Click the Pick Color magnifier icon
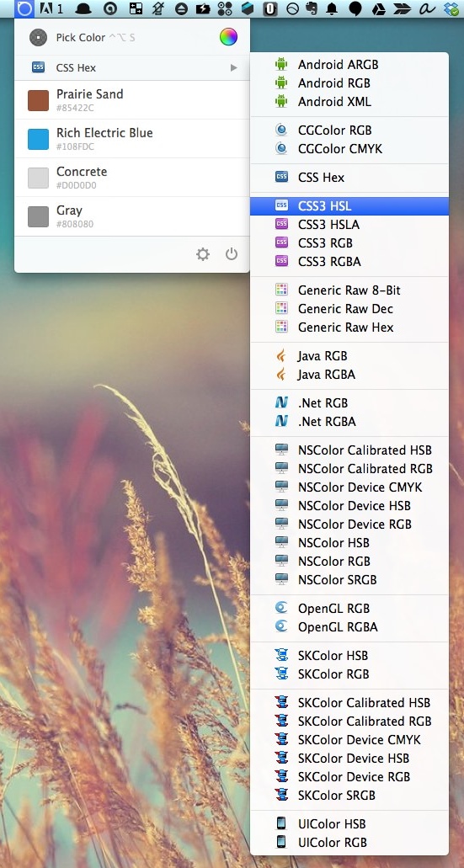Image resolution: width=464 pixels, height=868 pixels. (x=38, y=38)
